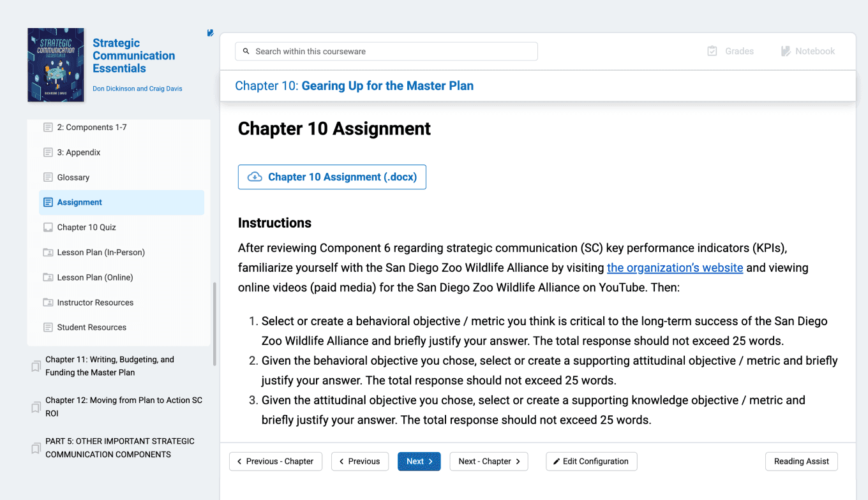Select the Assignment item in sidebar

click(x=121, y=202)
